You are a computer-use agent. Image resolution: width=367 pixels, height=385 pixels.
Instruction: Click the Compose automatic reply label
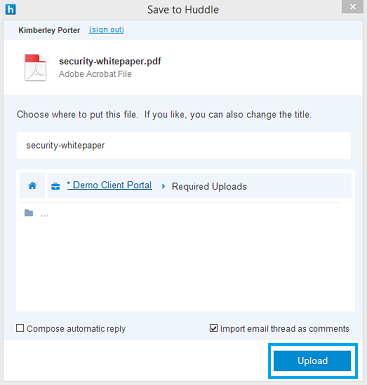(x=76, y=329)
